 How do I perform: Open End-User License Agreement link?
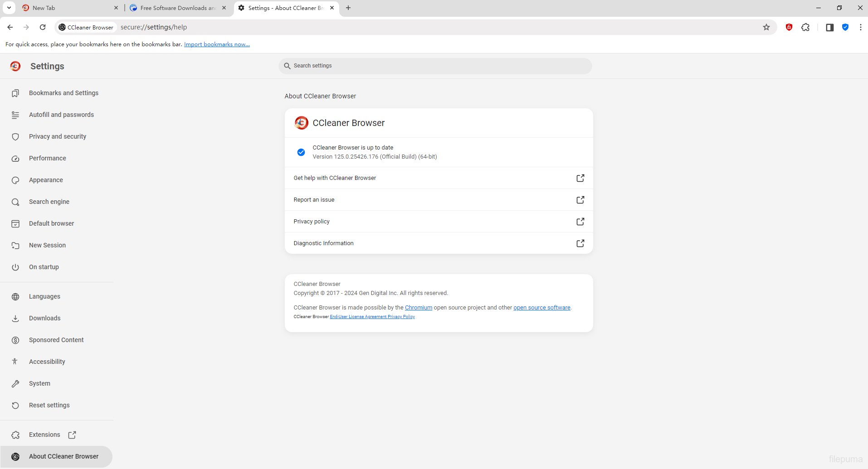358,317
